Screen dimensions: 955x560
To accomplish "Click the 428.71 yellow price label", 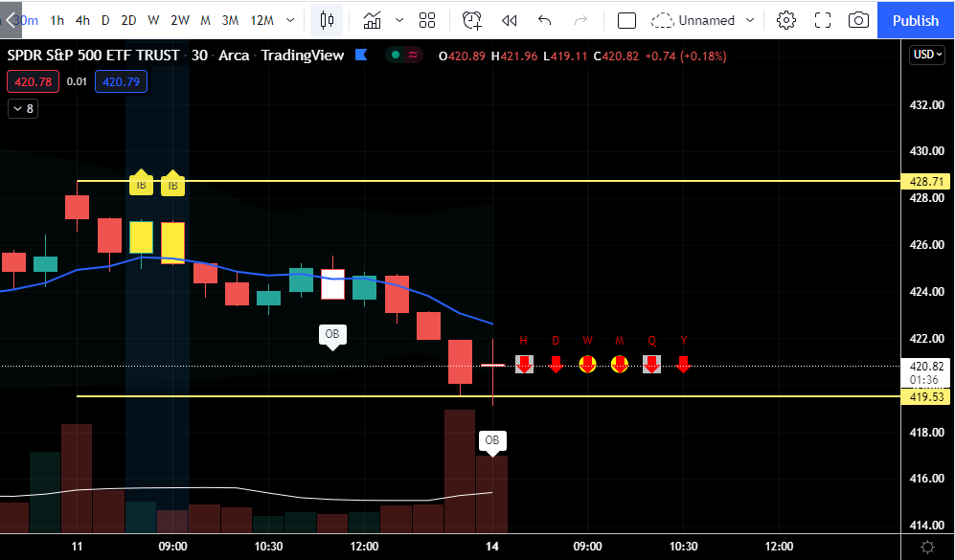I will click(x=925, y=181).
